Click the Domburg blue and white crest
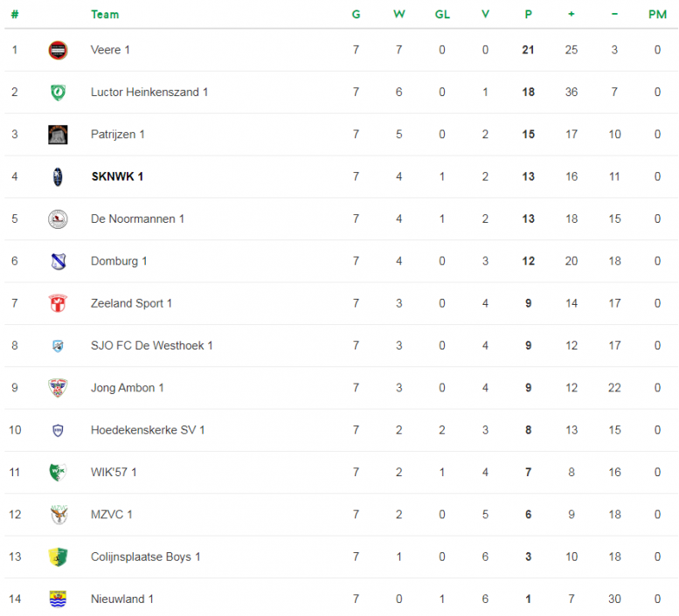 point(58,261)
